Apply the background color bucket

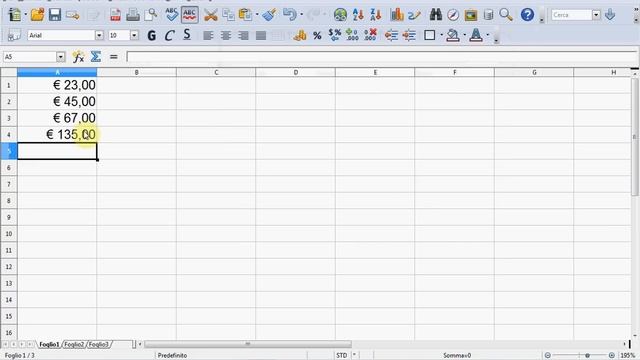(x=453, y=36)
